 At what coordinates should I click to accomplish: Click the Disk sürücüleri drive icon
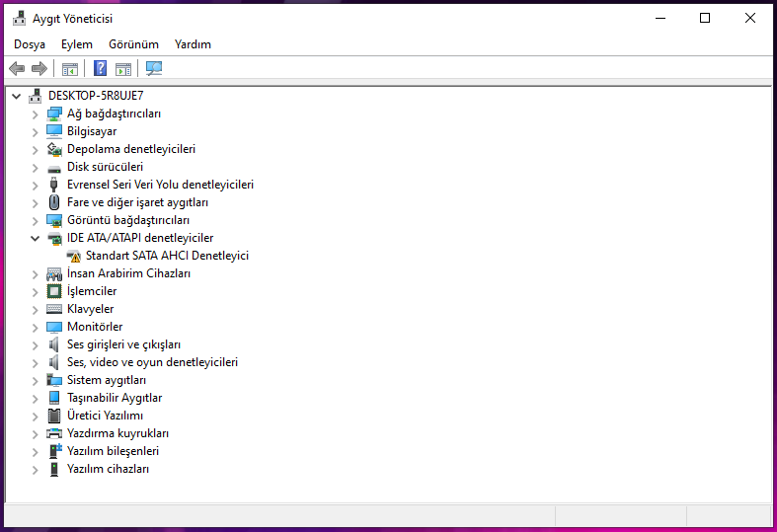point(54,168)
